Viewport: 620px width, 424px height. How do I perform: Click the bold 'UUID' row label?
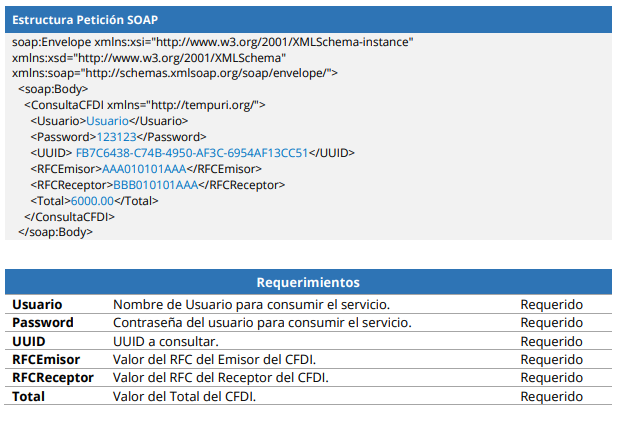tap(28, 341)
